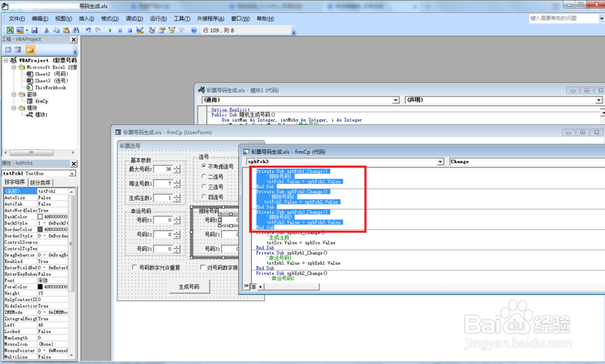This screenshot has width=605, height=364.
Task: Open the 调试(D) menu
Action: tap(134, 19)
